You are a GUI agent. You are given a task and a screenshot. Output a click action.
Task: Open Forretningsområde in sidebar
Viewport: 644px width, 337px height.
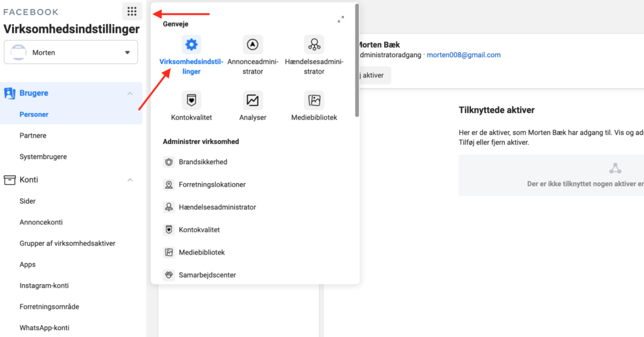click(49, 307)
